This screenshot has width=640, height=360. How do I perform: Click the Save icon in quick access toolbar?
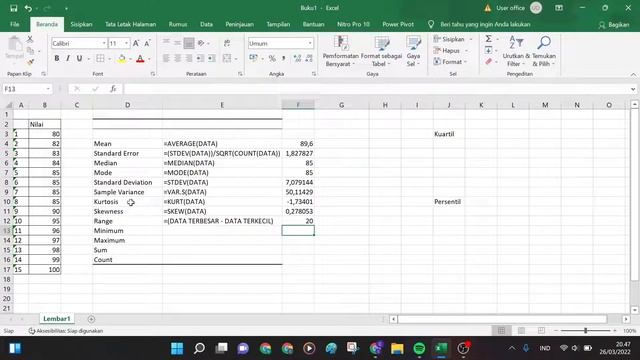[13, 8]
